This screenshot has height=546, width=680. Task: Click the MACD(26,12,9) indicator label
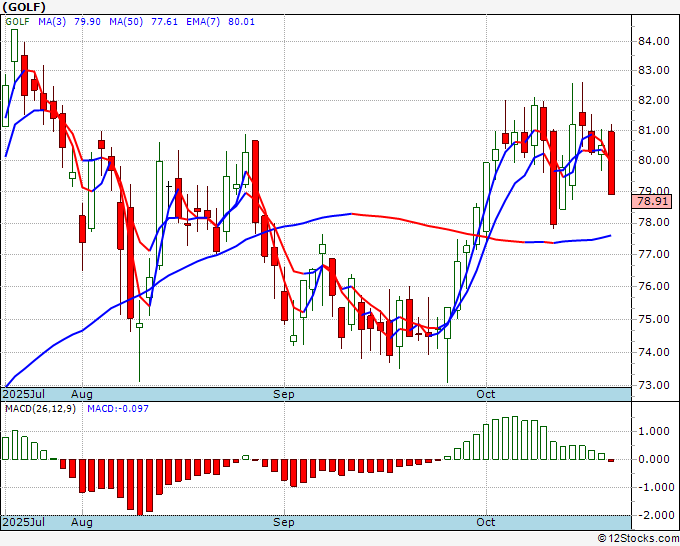[40, 409]
